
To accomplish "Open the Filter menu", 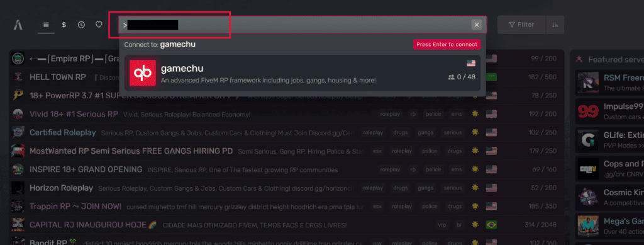I will point(521,25).
